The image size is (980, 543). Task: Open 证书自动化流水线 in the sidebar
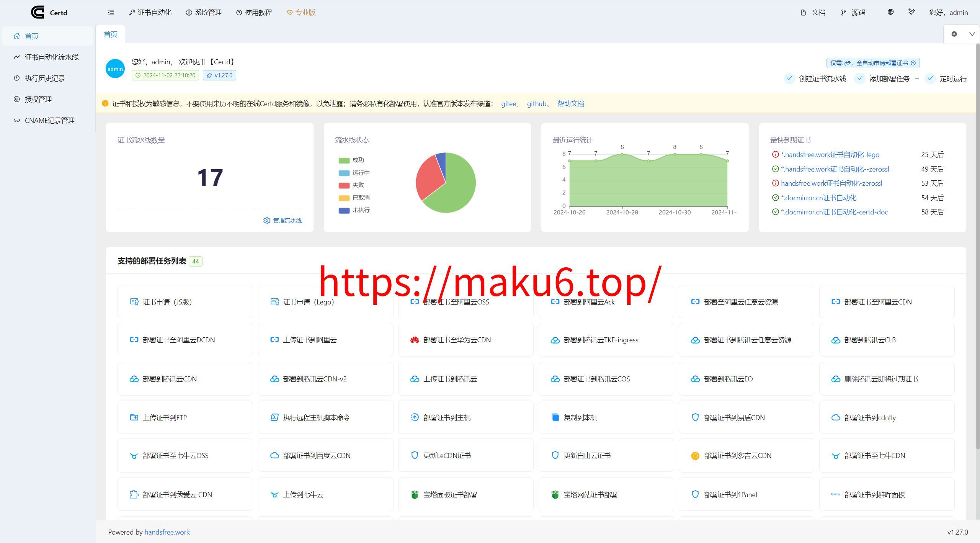pyautogui.click(x=48, y=57)
